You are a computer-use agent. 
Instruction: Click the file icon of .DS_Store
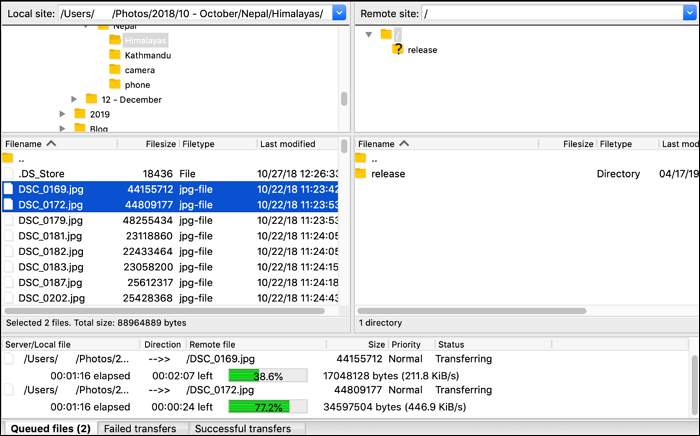[8, 173]
